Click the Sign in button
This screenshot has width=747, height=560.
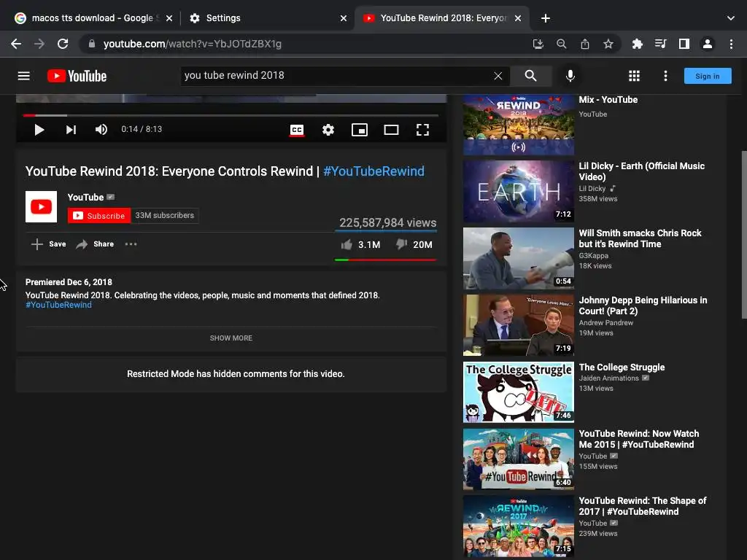[708, 76]
